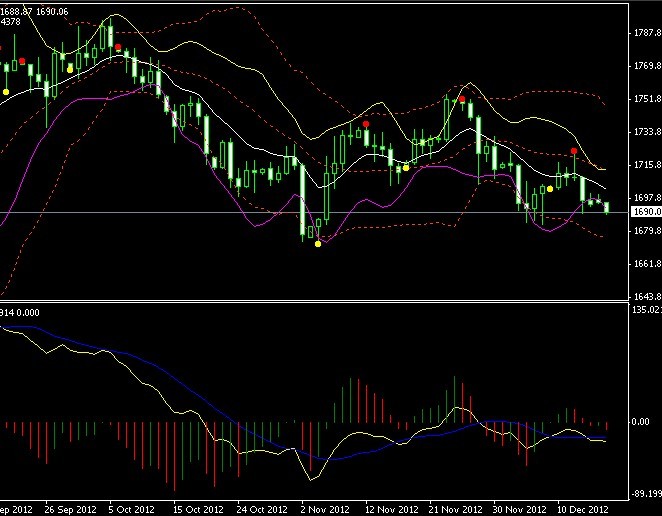The image size is (662, 516).
Task: Click the rightmost red signal dot
Action: 574,151
